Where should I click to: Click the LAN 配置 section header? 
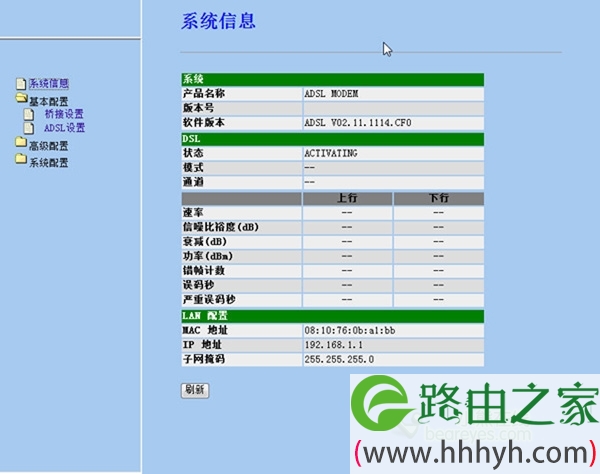333,316
